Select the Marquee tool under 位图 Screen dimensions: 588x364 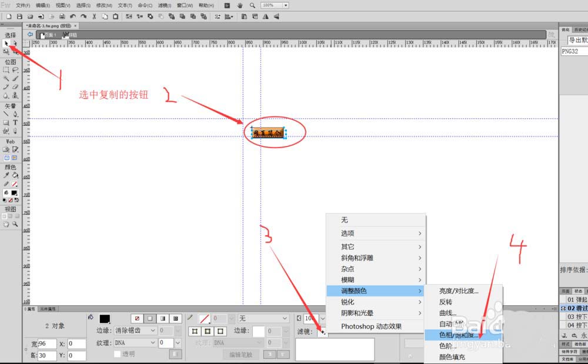point(6,70)
